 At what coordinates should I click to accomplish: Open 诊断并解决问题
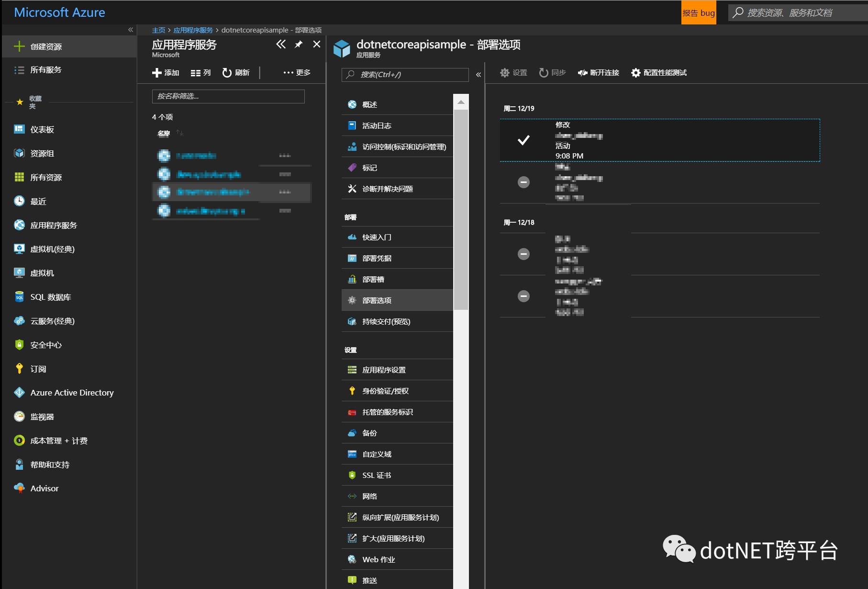coord(397,189)
